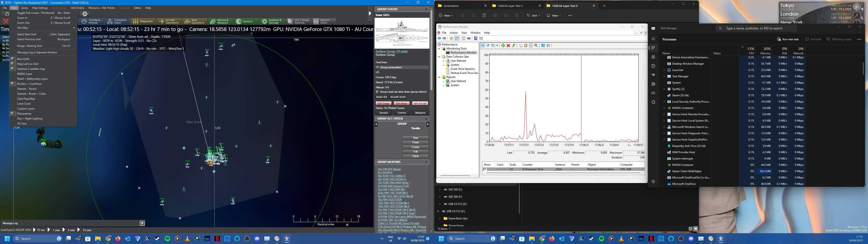Open the Action menu in Performance Monitor

[453, 33]
